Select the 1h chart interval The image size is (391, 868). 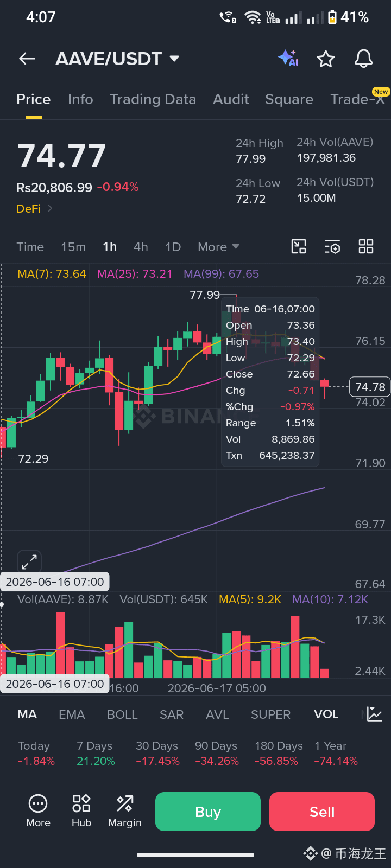pos(110,247)
